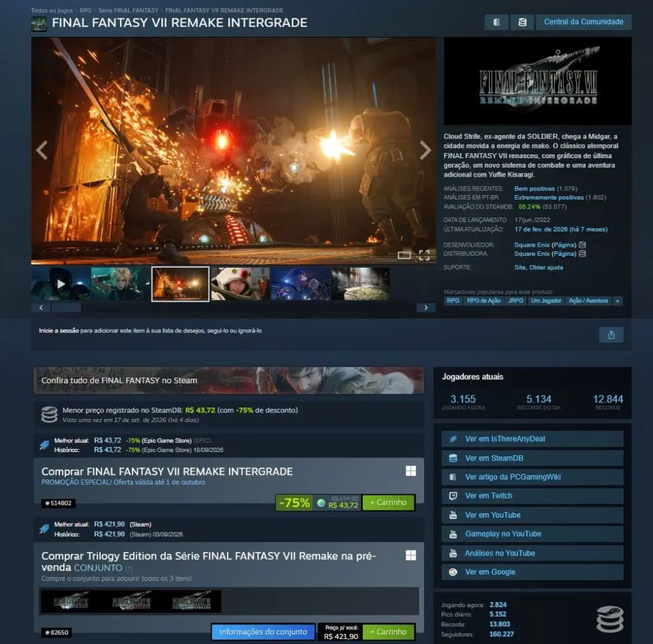Click the 12.844 recorde count
The image size is (653, 644).
(x=608, y=399)
